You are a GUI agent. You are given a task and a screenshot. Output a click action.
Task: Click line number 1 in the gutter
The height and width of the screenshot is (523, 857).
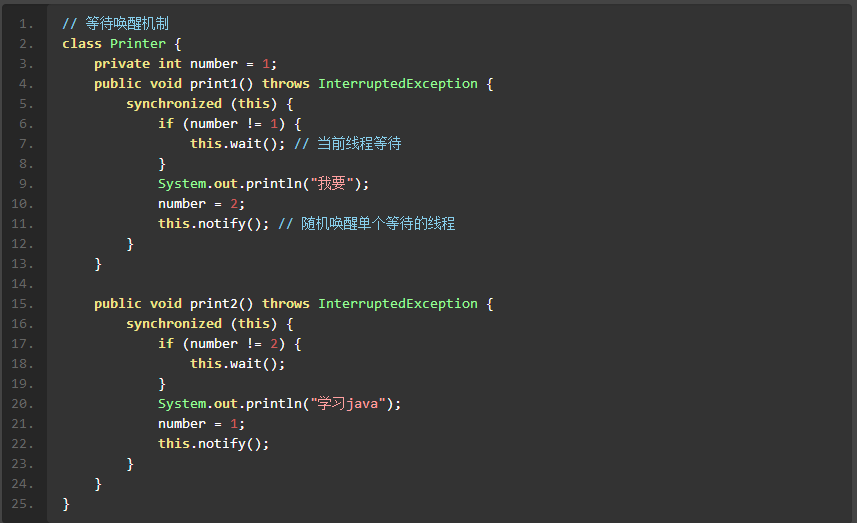click(x=26, y=24)
